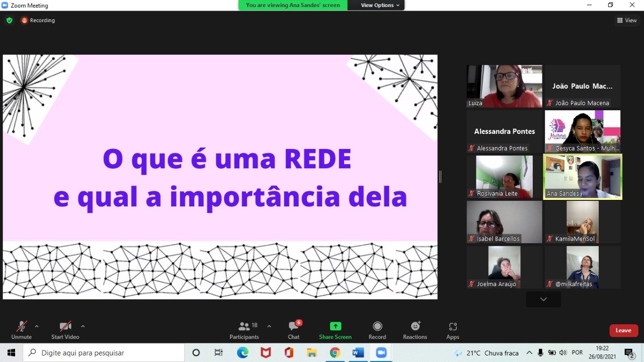Expand the video options arrow beside Start Video
Screen dimensions: 644x362
click(83, 326)
